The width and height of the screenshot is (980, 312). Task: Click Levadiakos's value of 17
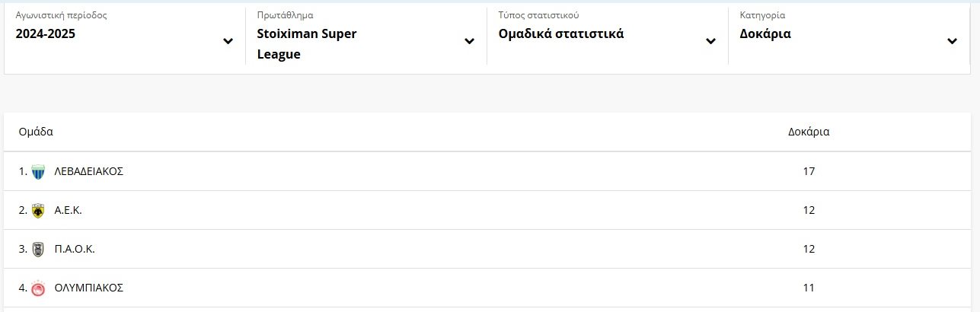click(809, 171)
